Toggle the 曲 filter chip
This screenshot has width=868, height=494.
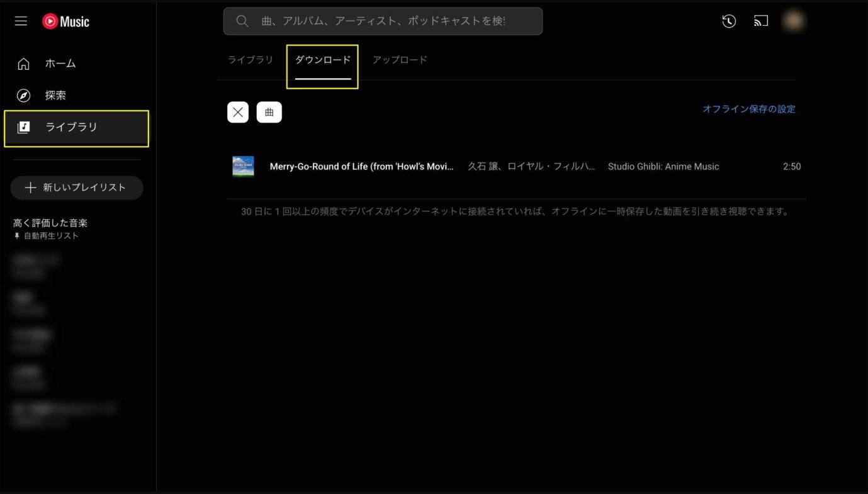(269, 112)
